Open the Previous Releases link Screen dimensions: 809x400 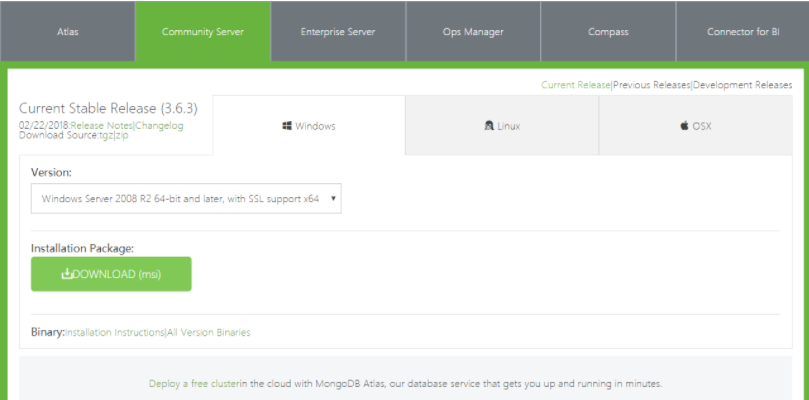tap(651, 85)
